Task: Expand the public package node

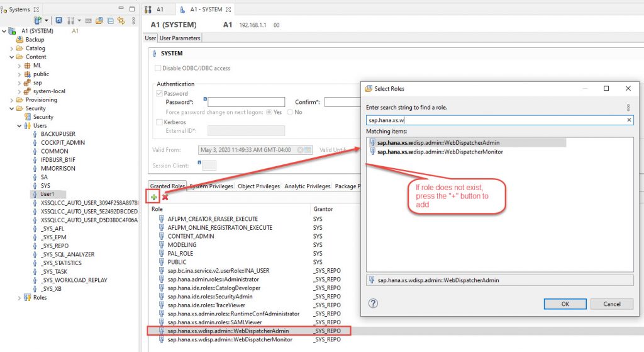Action: (x=19, y=74)
